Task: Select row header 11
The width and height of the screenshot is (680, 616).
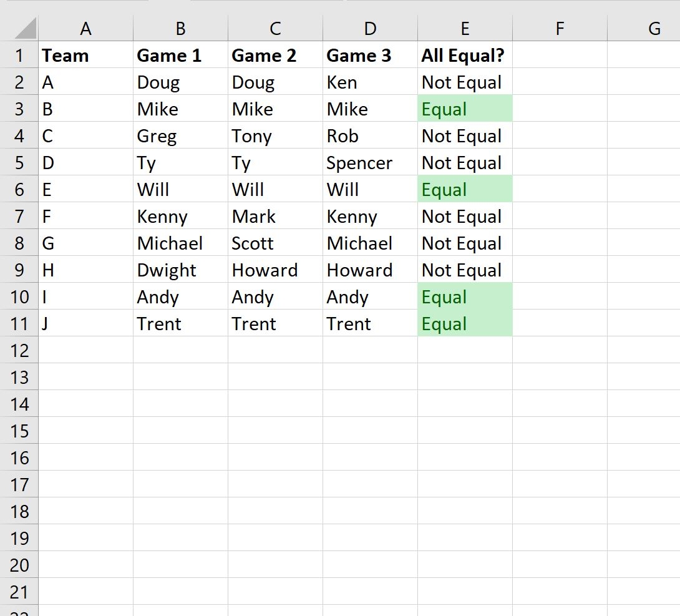Action: click(19, 323)
